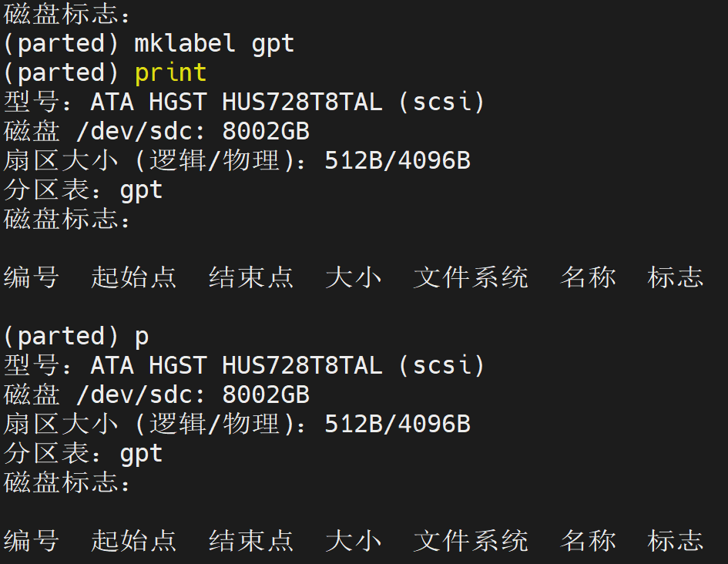
Task: Click '名称' header in p output table
Action: tap(588, 541)
